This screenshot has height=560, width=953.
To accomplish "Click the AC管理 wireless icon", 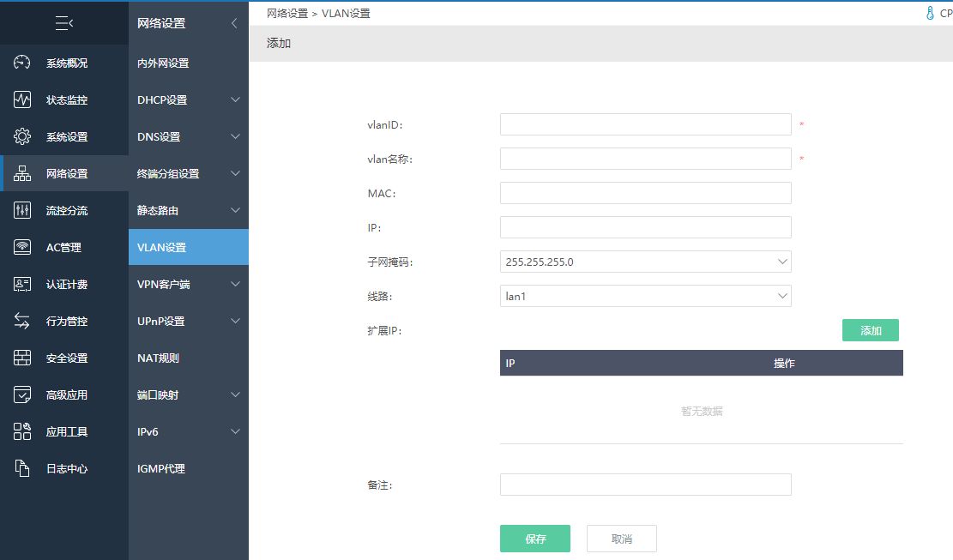I will pos(22,247).
